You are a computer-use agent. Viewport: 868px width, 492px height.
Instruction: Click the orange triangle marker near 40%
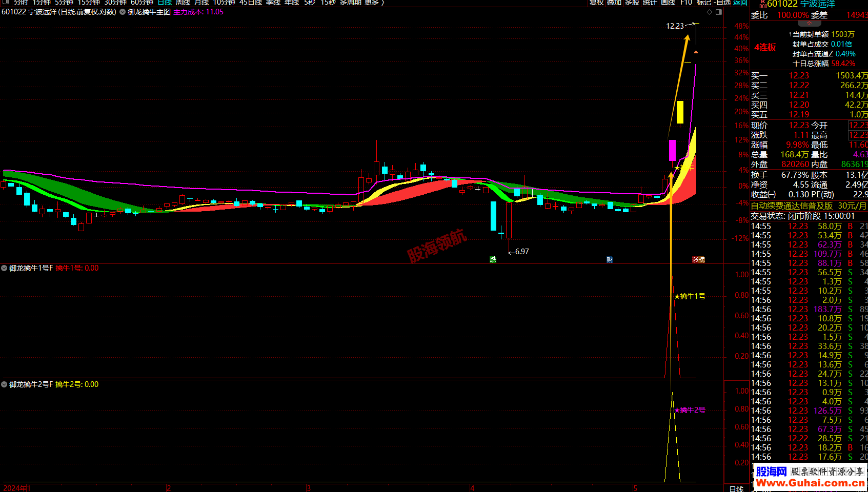coord(696,52)
